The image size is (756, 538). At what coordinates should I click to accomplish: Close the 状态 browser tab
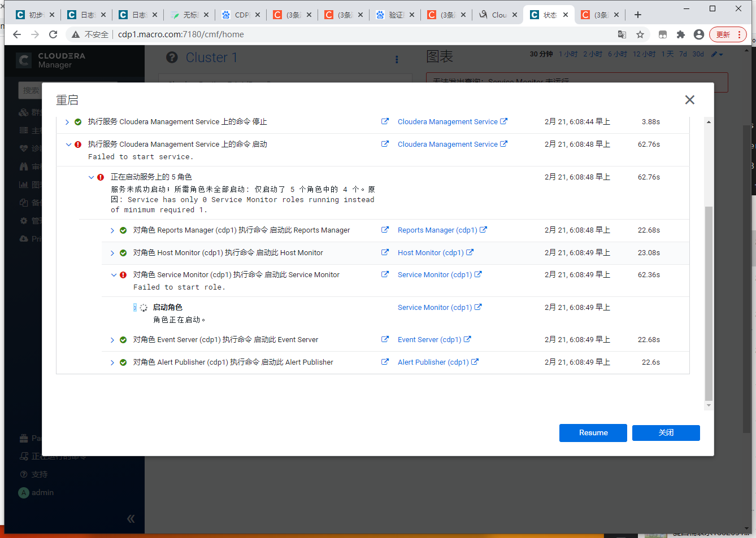pyautogui.click(x=566, y=15)
